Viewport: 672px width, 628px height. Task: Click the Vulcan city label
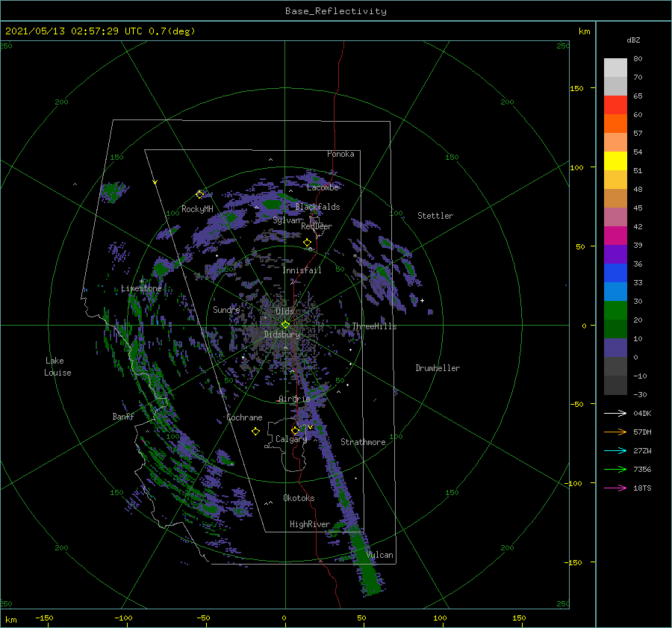380,555
